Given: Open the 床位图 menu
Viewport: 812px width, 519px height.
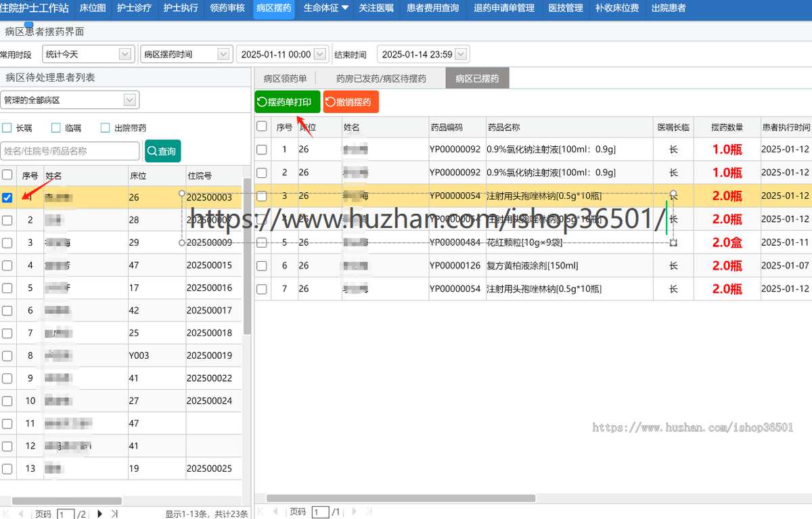Looking at the screenshot, I should pos(93,8).
